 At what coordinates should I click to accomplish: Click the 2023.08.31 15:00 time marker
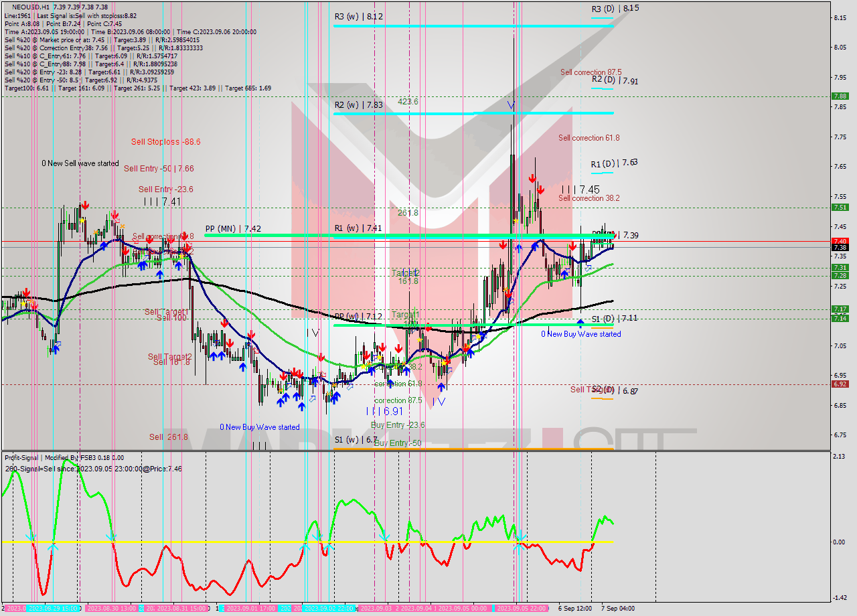pyautogui.click(x=181, y=609)
